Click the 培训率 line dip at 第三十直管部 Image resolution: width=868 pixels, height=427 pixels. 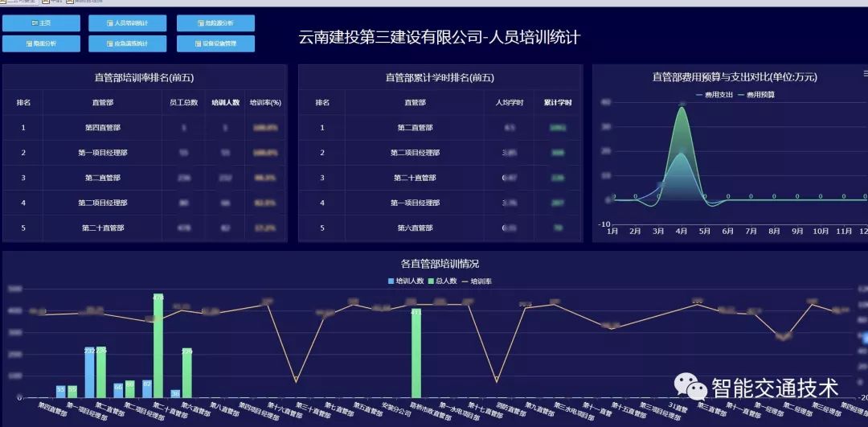296,380
